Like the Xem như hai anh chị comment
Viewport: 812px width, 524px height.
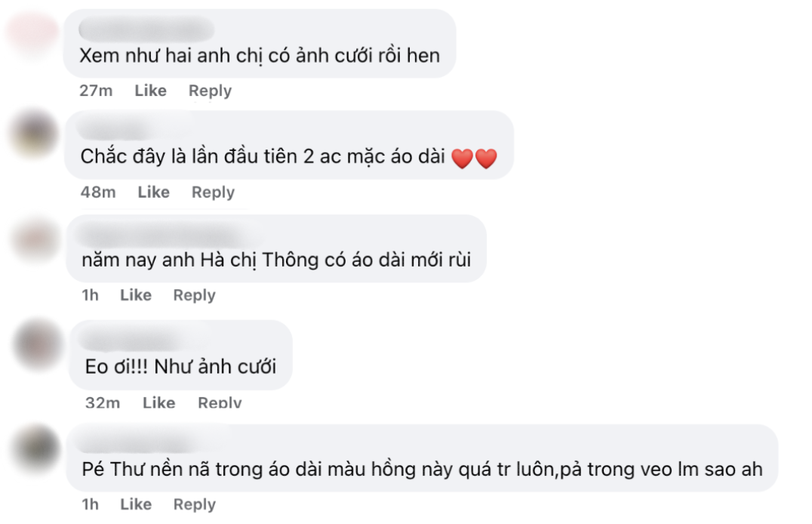[x=151, y=91]
